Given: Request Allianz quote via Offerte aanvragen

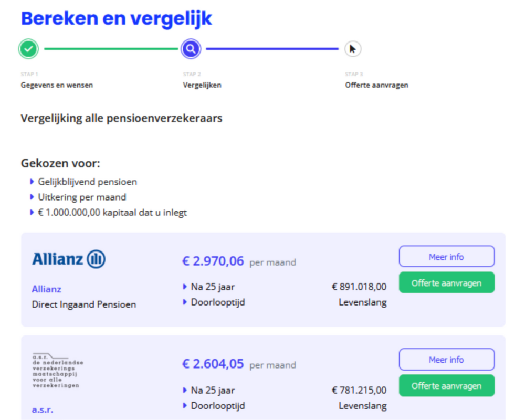Looking at the screenshot, I should [x=446, y=283].
